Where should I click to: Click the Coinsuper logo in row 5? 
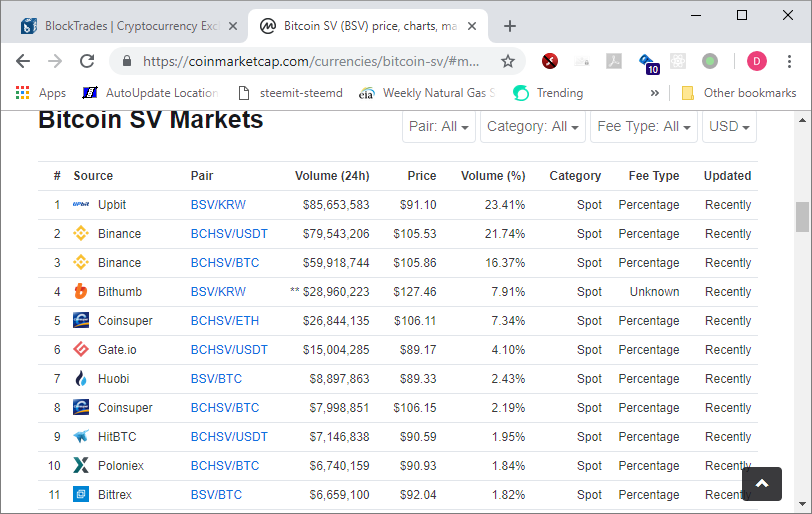[81, 320]
